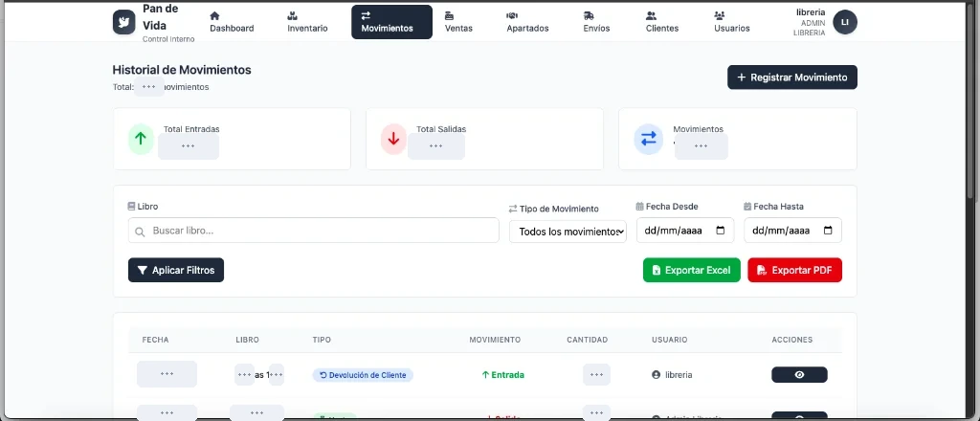The image size is (980, 421).
Task: Click the Pan de Vida bird logo
Action: 123,22
